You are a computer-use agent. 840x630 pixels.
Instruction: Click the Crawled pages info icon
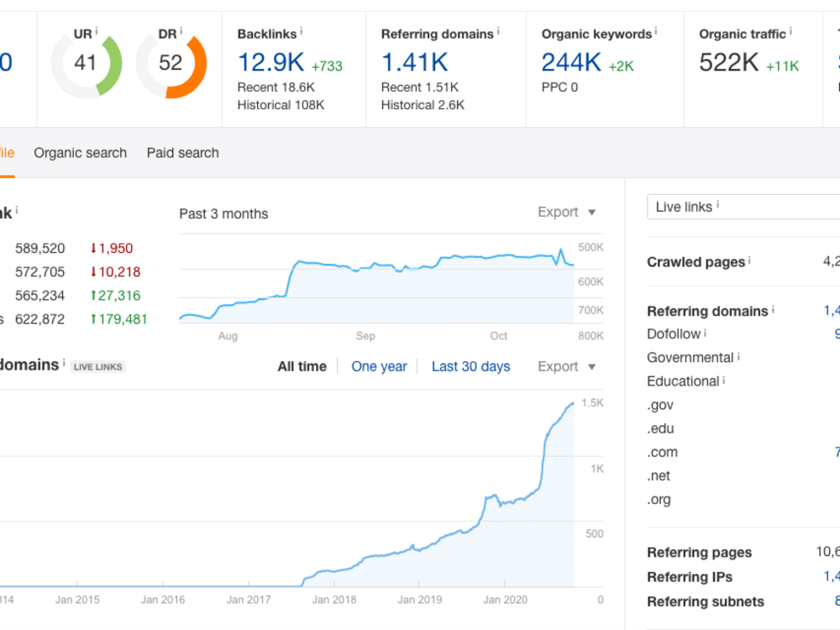point(749,260)
